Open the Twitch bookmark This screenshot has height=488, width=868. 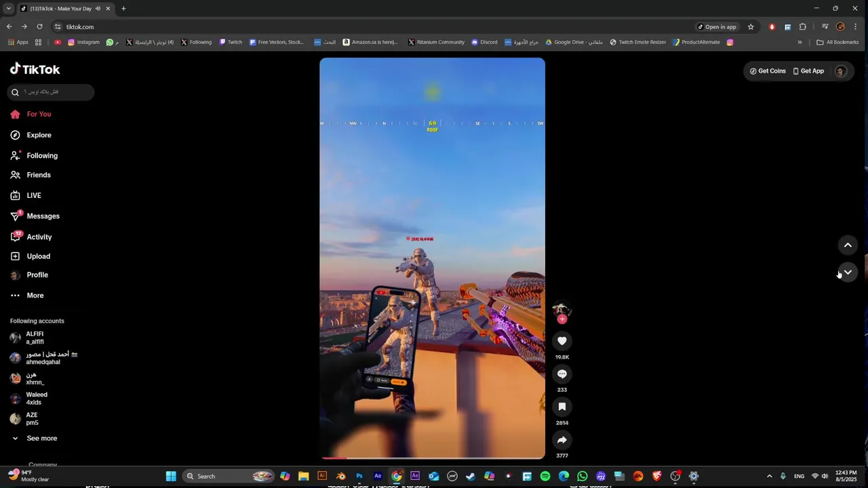click(x=231, y=42)
